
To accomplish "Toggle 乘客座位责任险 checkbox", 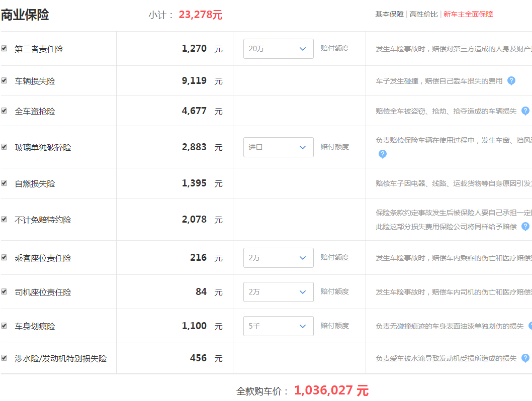I will [4, 258].
